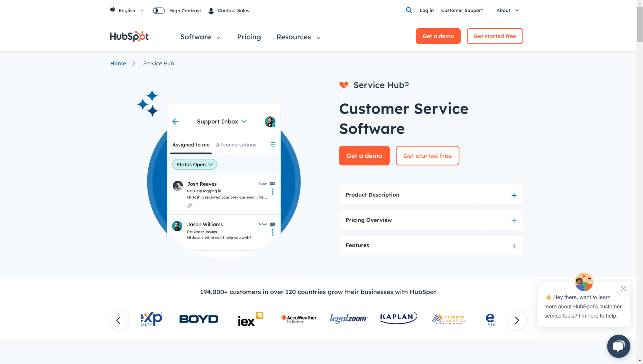Click the globe language icon

112,10
